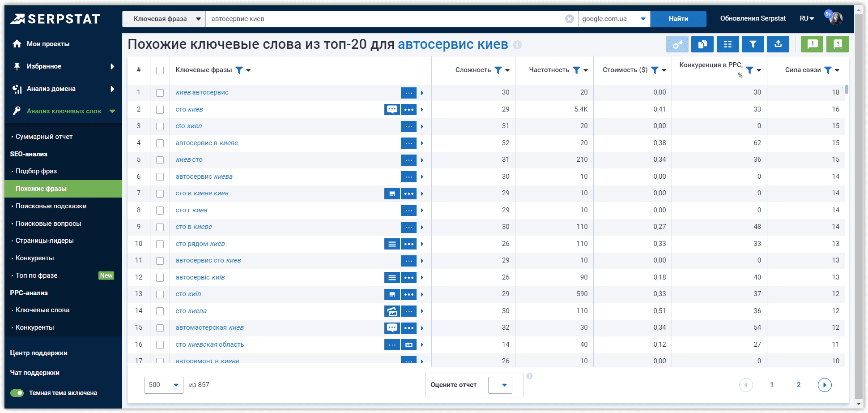
Task: Open Страницы-лидеры in sidebar
Action: click(45, 241)
